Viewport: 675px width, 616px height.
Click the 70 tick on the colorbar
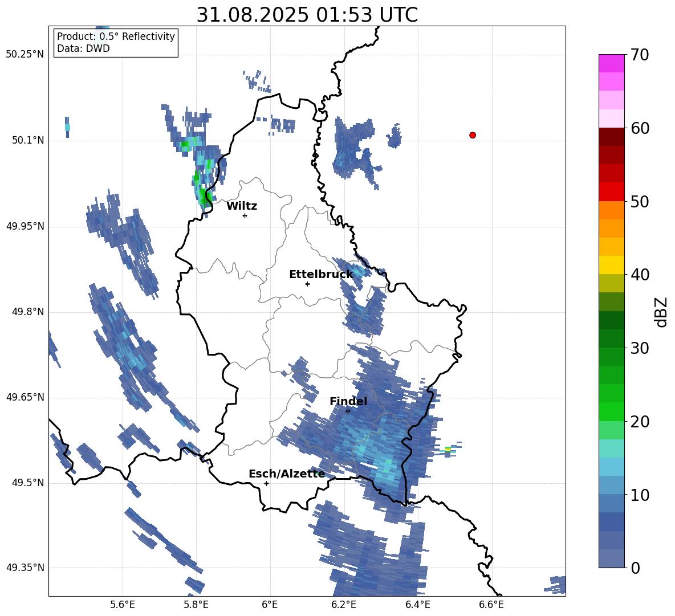[639, 55]
